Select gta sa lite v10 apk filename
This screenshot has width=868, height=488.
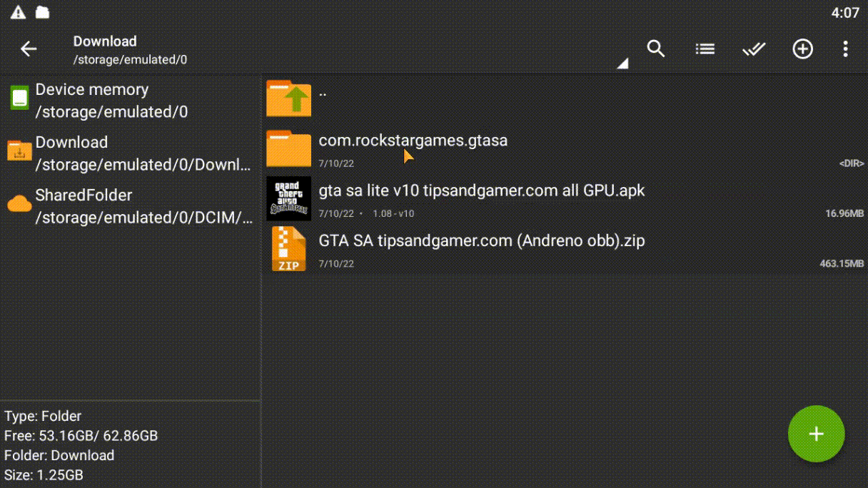(482, 190)
